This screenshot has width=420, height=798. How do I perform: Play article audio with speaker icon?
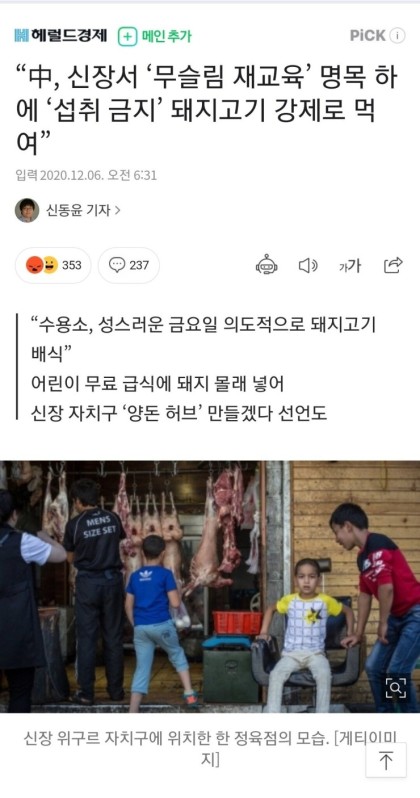click(307, 266)
